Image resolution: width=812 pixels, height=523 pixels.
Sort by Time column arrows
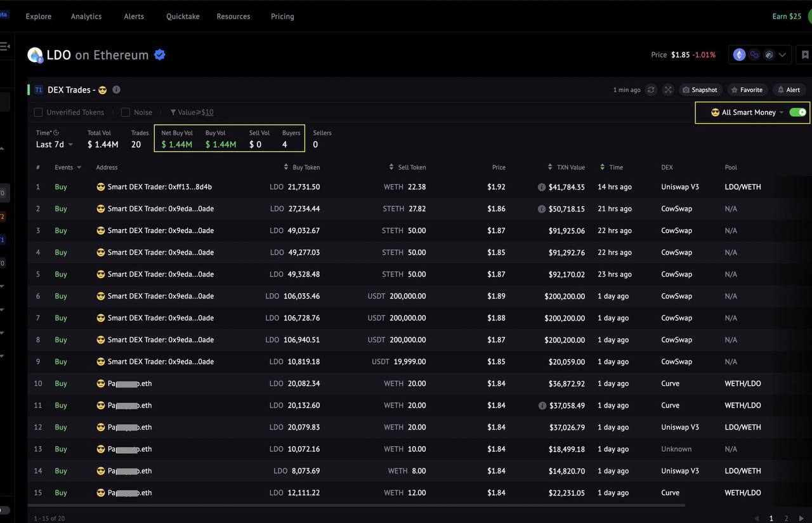pyautogui.click(x=601, y=168)
